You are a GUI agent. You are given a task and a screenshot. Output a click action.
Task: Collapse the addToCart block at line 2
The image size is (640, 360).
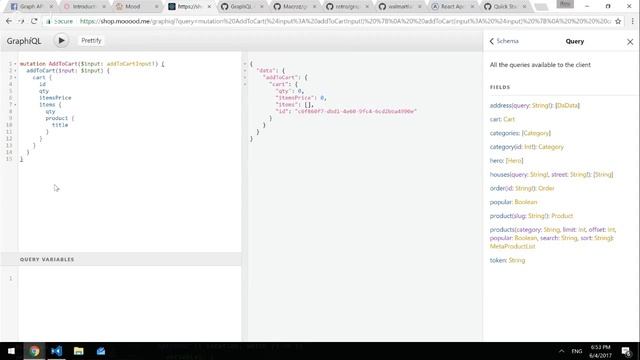(16, 71)
